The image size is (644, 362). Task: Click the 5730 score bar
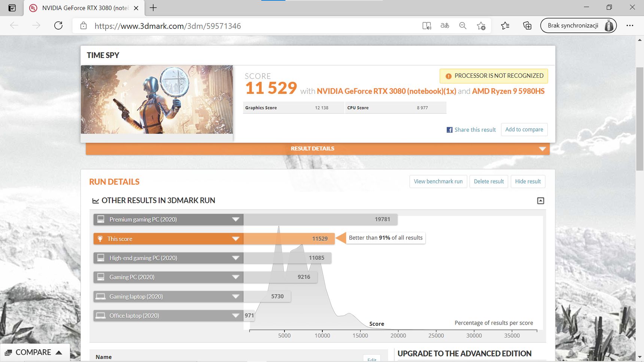(x=267, y=297)
